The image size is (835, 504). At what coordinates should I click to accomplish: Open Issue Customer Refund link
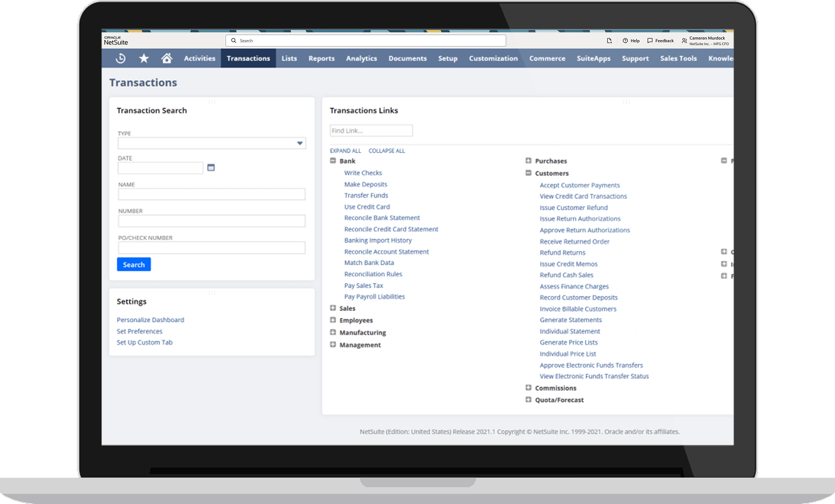pos(573,207)
